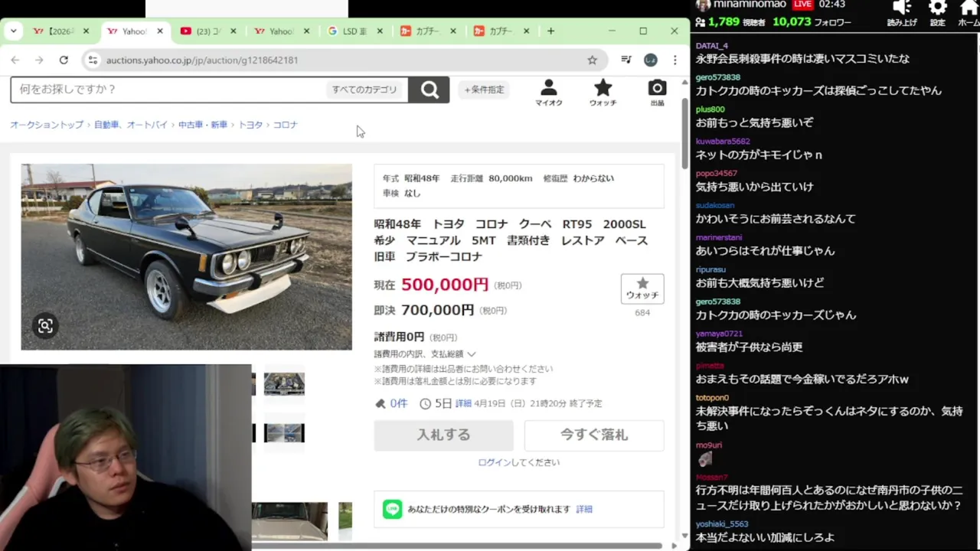Click the sticker image posted by mo9uri
This screenshot has width=980, height=551.
point(705,459)
